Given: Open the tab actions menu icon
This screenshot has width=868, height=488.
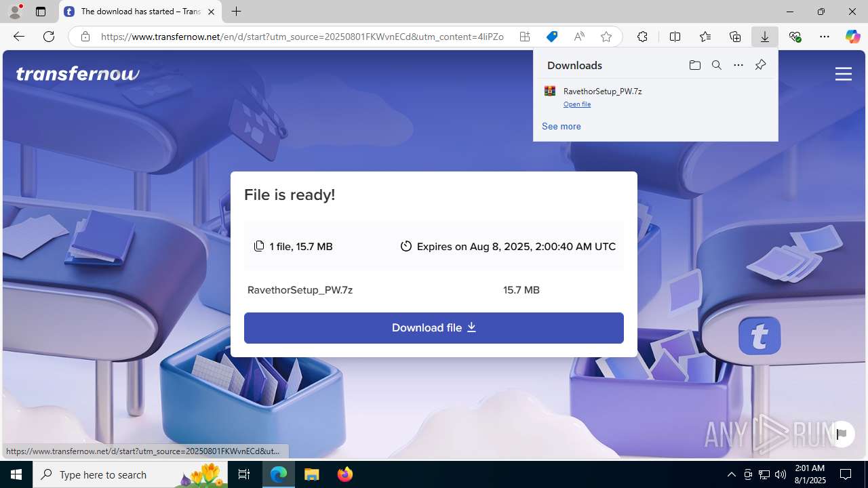Looking at the screenshot, I should click(x=41, y=12).
